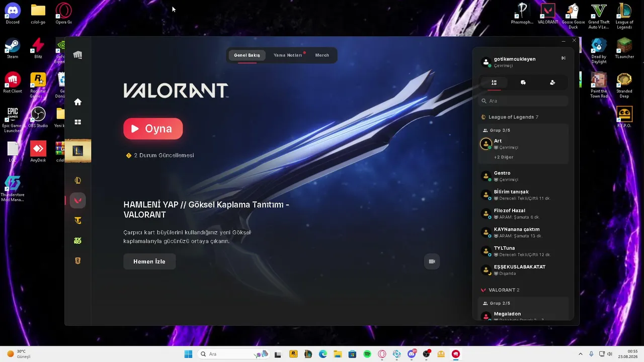Click the taskbar search box

click(234, 354)
